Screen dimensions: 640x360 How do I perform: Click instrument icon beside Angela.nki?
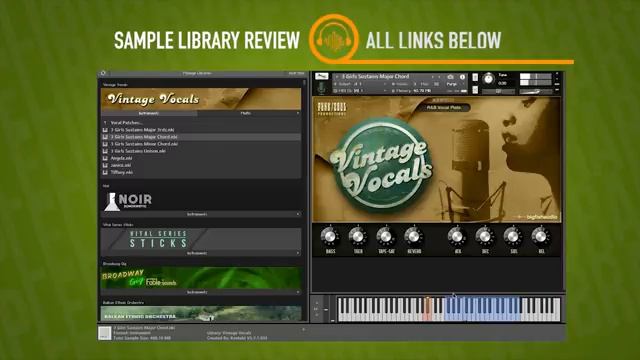coord(105,158)
